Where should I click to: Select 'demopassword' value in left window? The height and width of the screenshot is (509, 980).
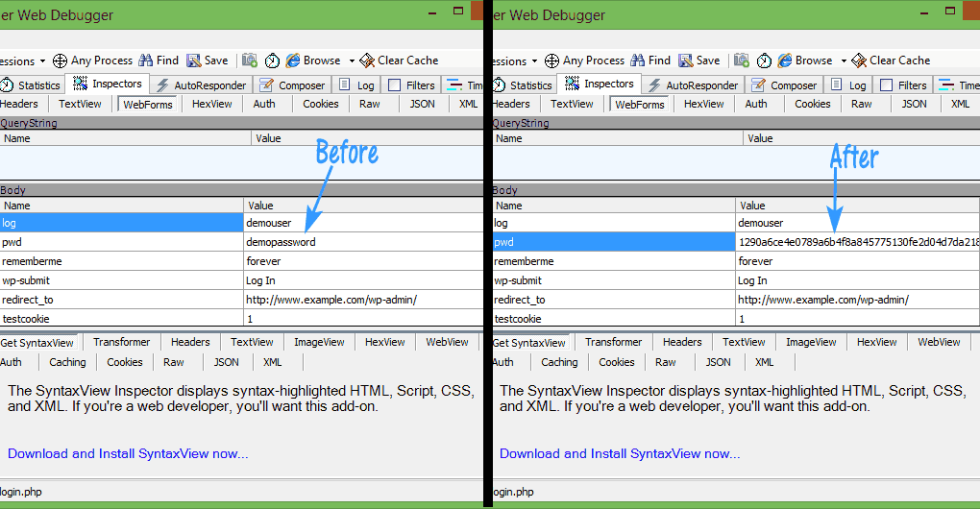(x=281, y=242)
